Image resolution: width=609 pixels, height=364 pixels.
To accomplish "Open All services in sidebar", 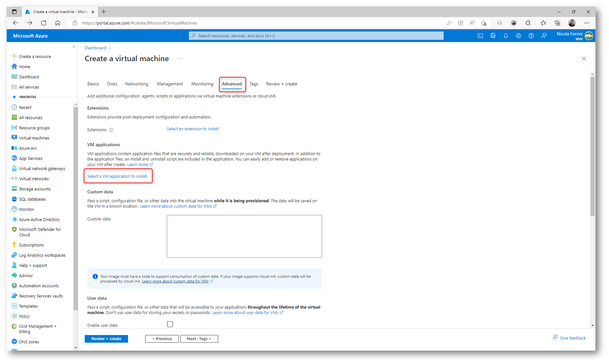I will [x=29, y=87].
